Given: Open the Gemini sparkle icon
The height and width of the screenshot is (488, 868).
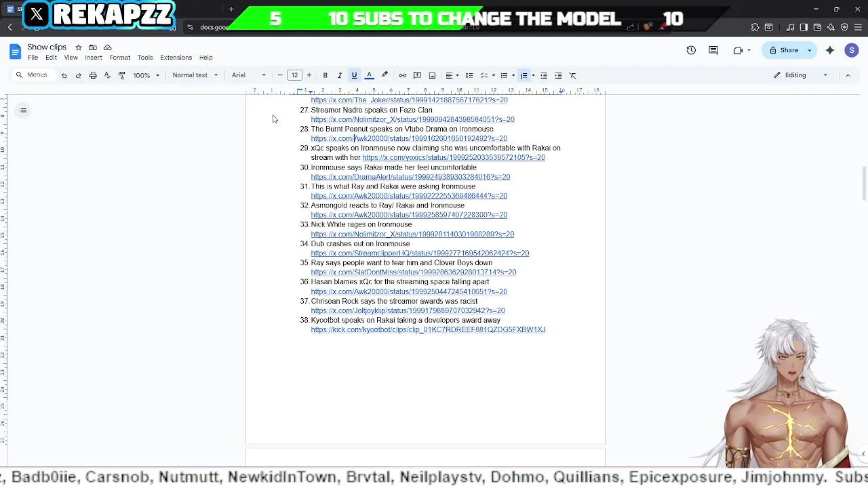Looking at the screenshot, I should pyautogui.click(x=830, y=50).
